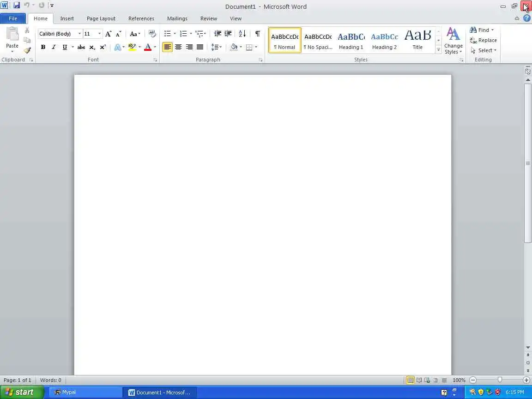Click the Multilevel List icon

pyautogui.click(x=199, y=34)
